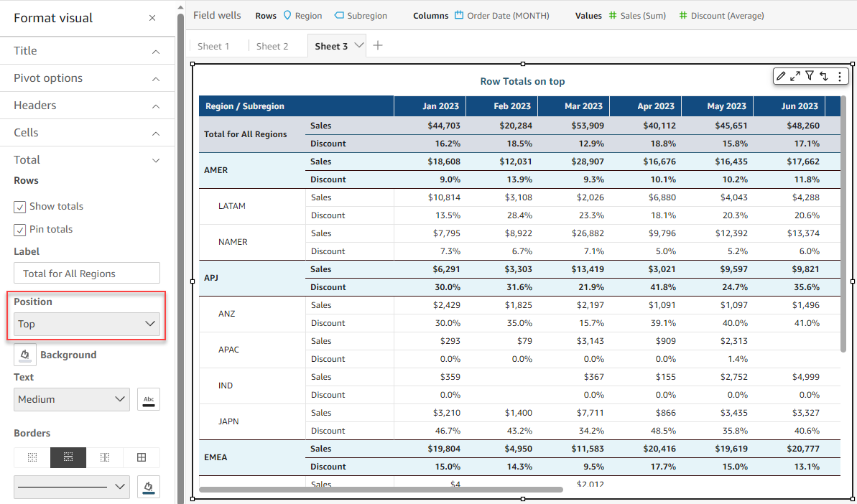
Task: Click the Region field in Rows well
Action: point(303,16)
